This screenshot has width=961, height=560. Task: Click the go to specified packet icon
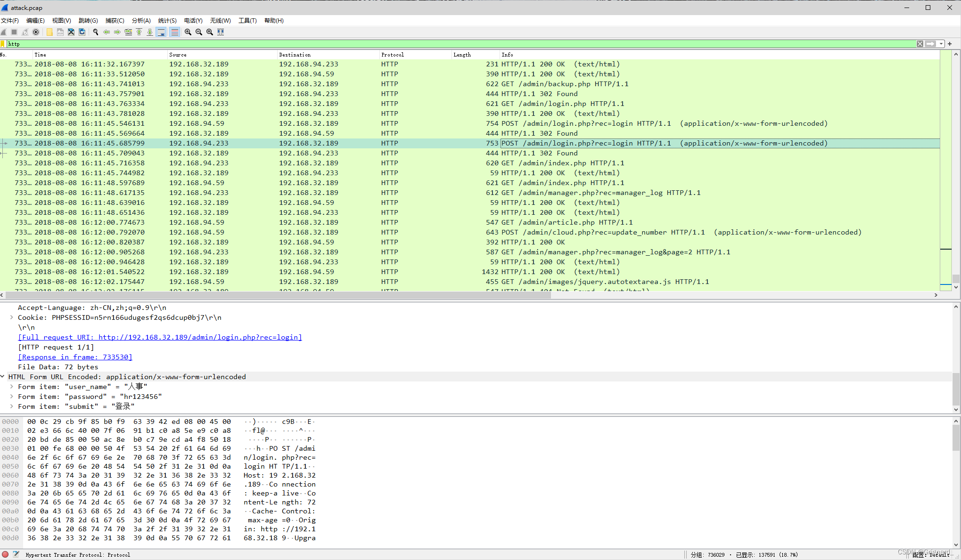tap(128, 32)
